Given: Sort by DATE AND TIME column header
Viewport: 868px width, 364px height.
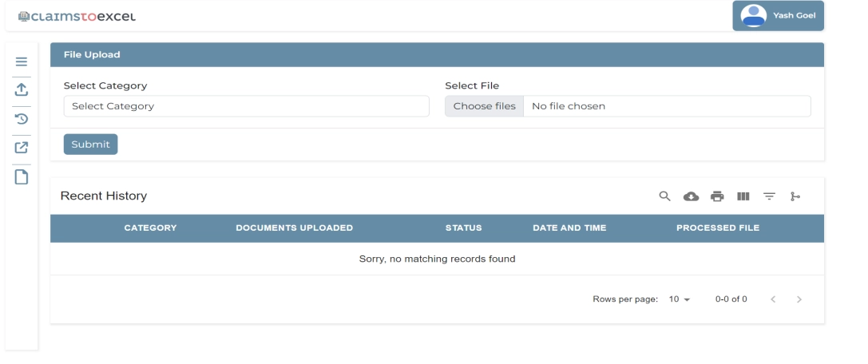Looking at the screenshot, I should [x=569, y=228].
